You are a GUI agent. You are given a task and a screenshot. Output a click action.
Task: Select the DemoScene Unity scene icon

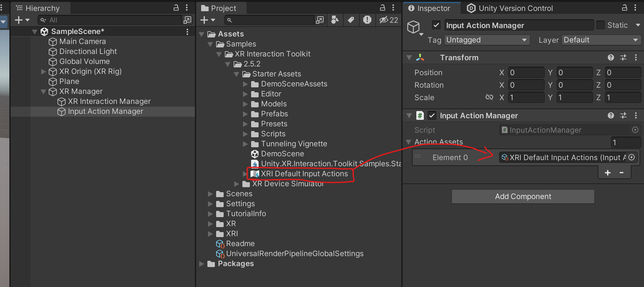(x=255, y=154)
